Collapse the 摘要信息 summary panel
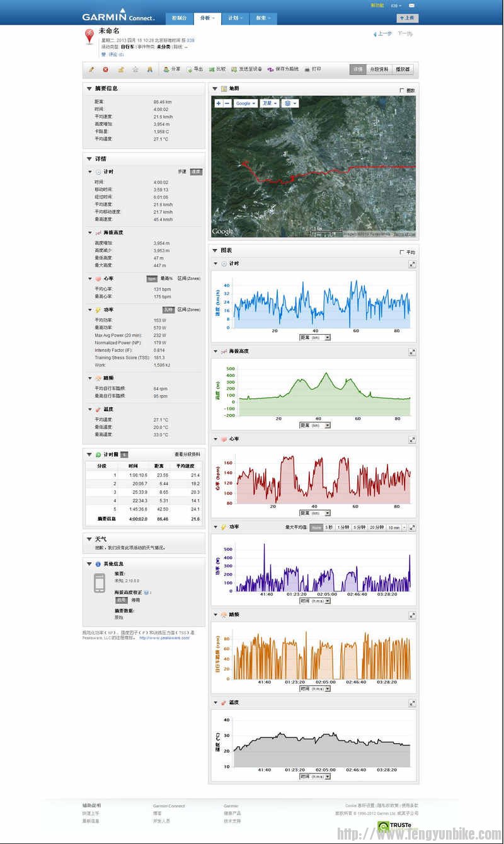 point(88,88)
